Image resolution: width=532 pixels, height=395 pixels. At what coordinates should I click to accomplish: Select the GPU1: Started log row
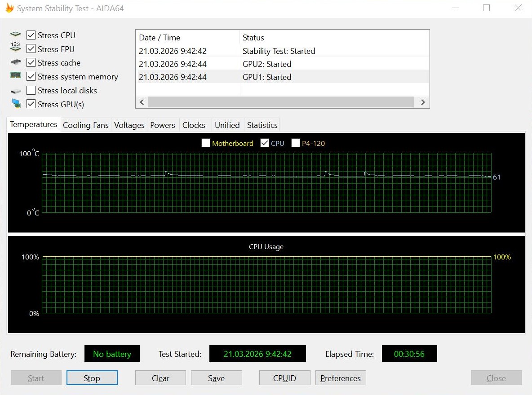282,77
